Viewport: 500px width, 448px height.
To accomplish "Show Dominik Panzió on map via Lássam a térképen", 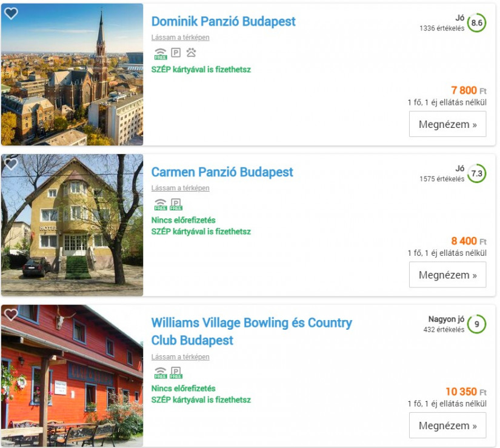I will (180, 38).
